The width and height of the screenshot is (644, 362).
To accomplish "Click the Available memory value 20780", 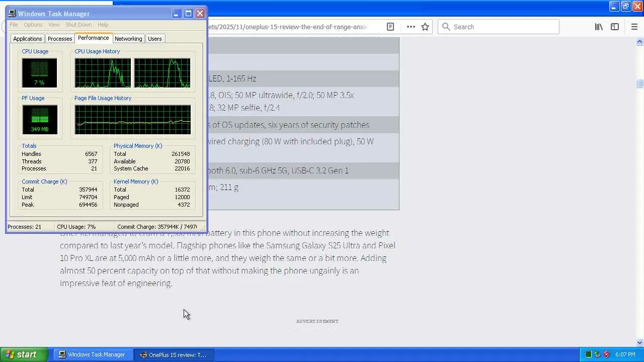I will 182,161.
